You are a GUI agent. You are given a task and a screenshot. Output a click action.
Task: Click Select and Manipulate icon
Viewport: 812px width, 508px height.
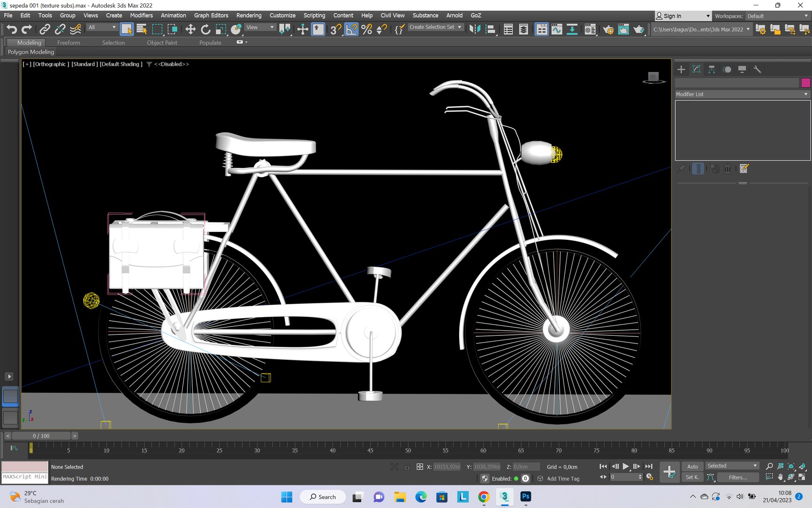(303, 29)
